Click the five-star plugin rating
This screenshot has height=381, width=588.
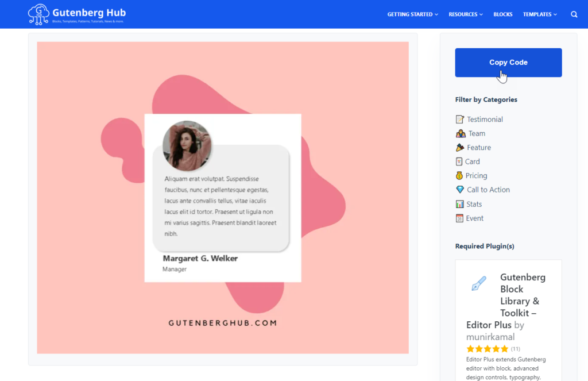point(487,349)
